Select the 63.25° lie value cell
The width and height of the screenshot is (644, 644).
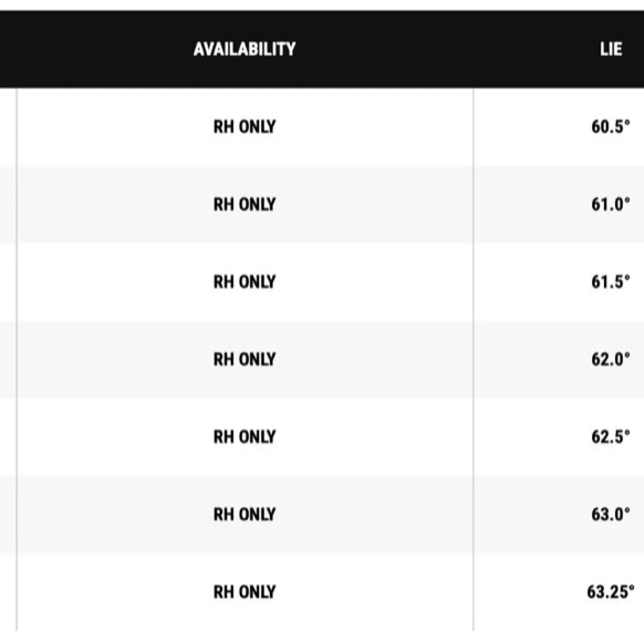pos(611,592)
